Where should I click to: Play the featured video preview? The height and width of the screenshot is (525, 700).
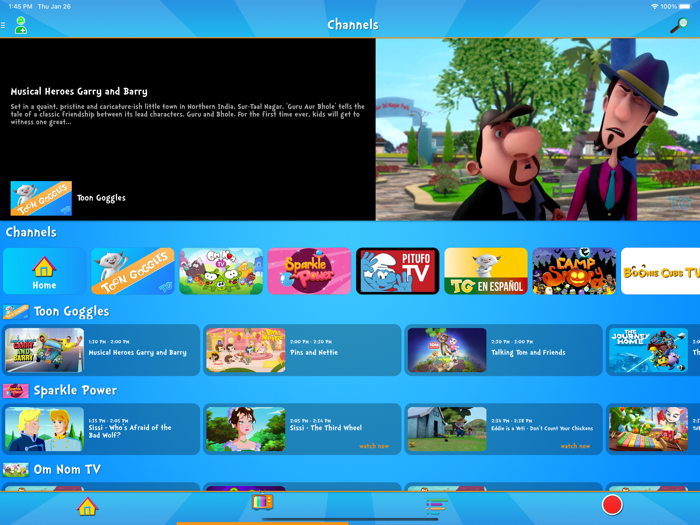click(538, 129)
